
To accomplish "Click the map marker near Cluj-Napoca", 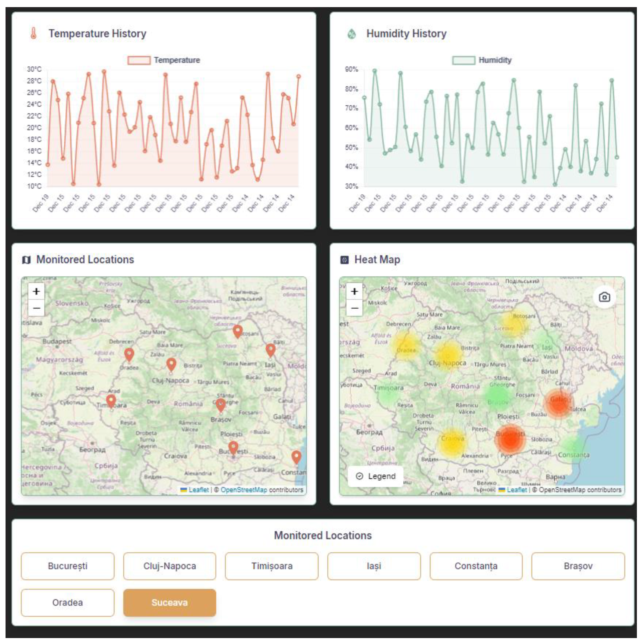I will point(171,364).
